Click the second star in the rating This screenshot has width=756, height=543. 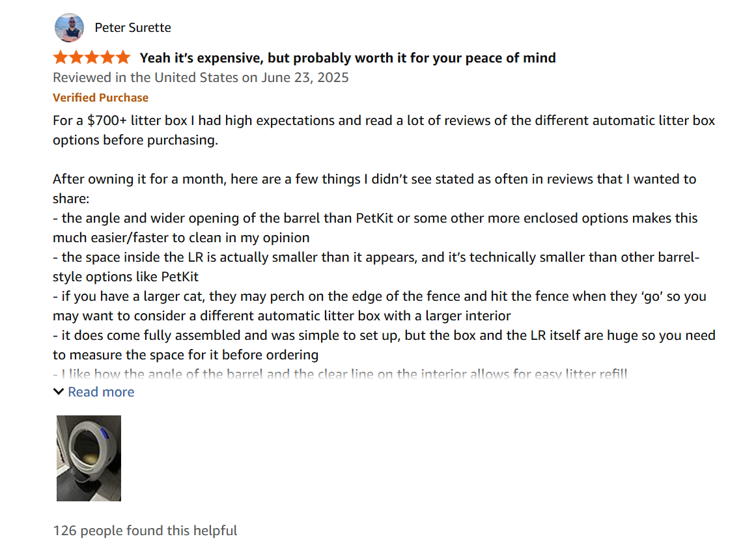pyautogui.click(x=75, y=57)
